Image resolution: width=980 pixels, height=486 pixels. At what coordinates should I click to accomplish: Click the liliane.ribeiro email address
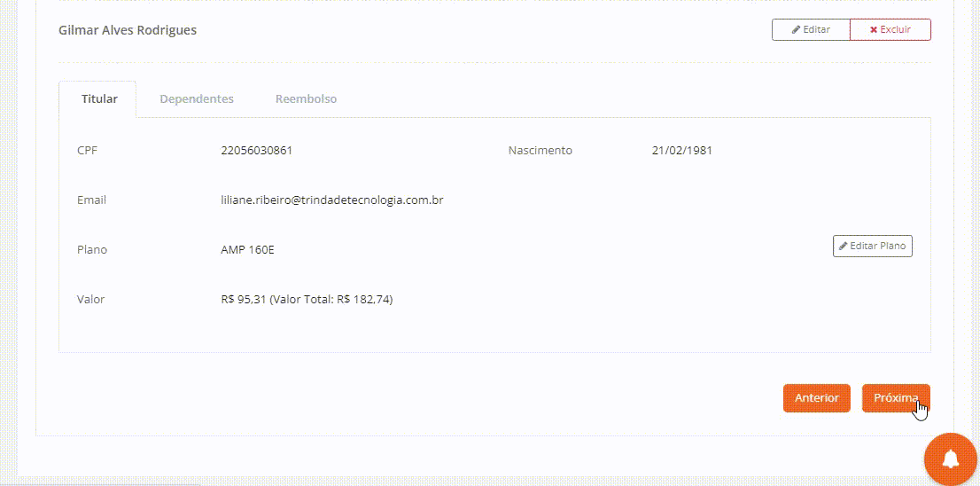[x=332, y=200]
